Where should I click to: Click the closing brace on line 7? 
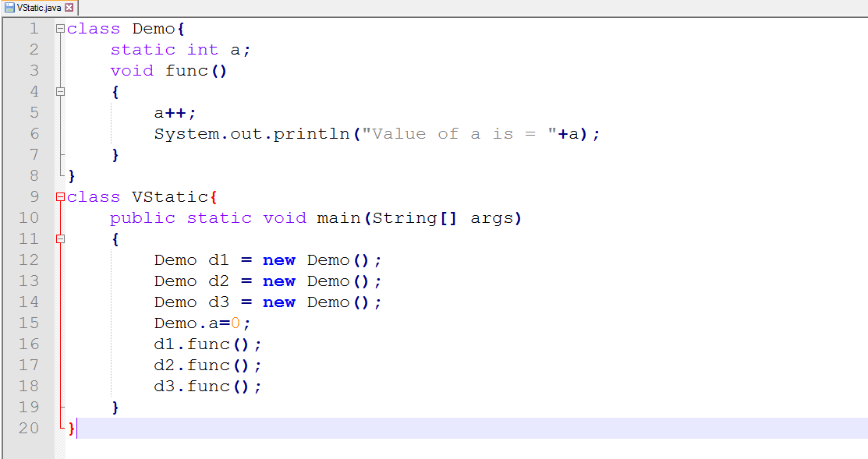(115, 155)
